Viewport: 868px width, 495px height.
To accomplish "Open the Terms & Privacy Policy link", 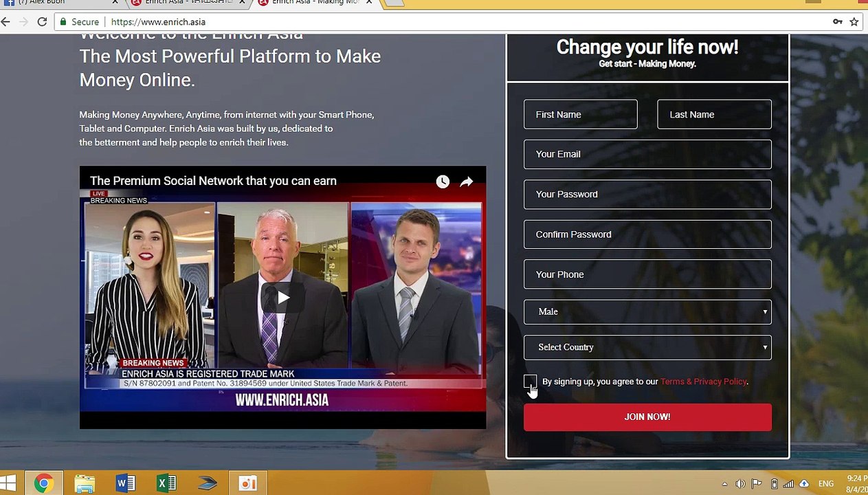I will click(703, 382).
